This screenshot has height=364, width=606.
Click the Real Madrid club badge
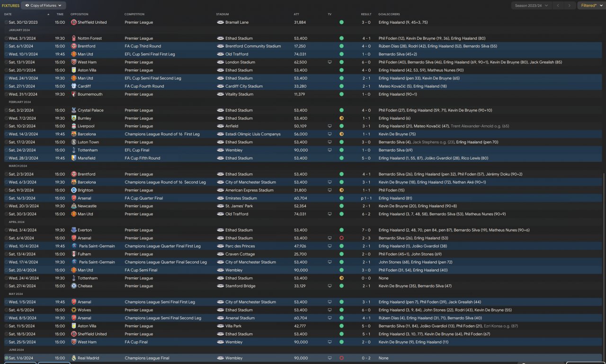point(73,358)
